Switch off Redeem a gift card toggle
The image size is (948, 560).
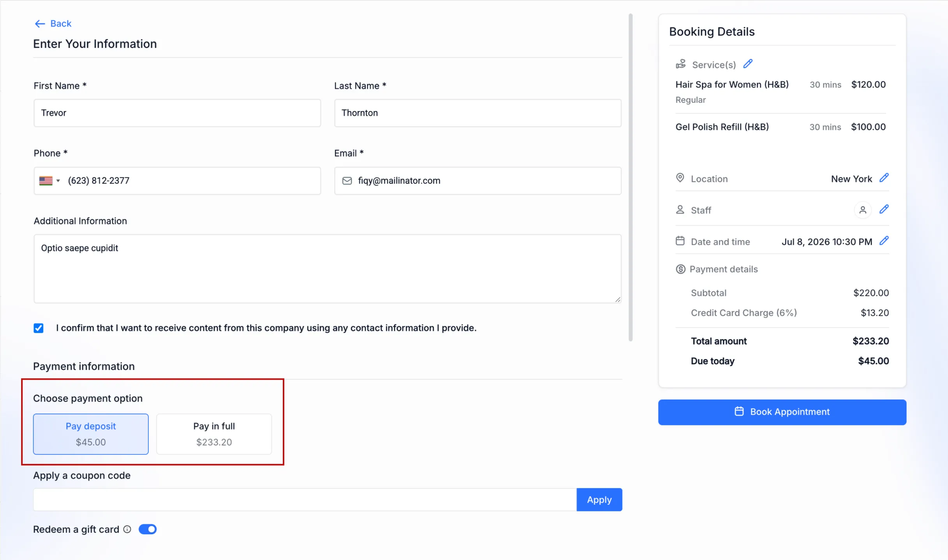click(148, 529)
